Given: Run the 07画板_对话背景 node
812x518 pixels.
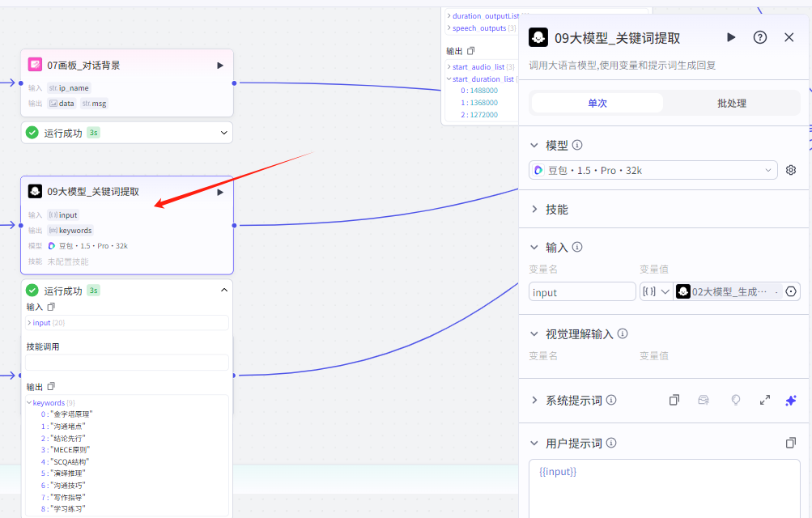Looking at the screenshot, I should (219, 65).
